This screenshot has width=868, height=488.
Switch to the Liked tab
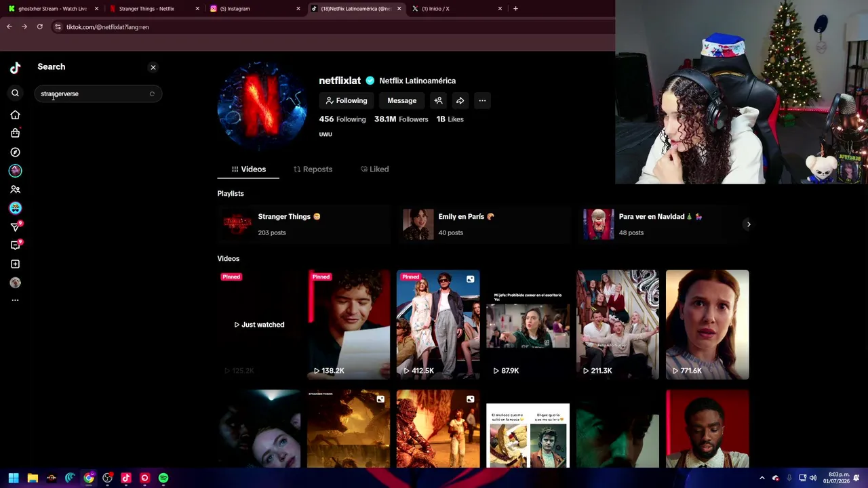coord(374,169)
